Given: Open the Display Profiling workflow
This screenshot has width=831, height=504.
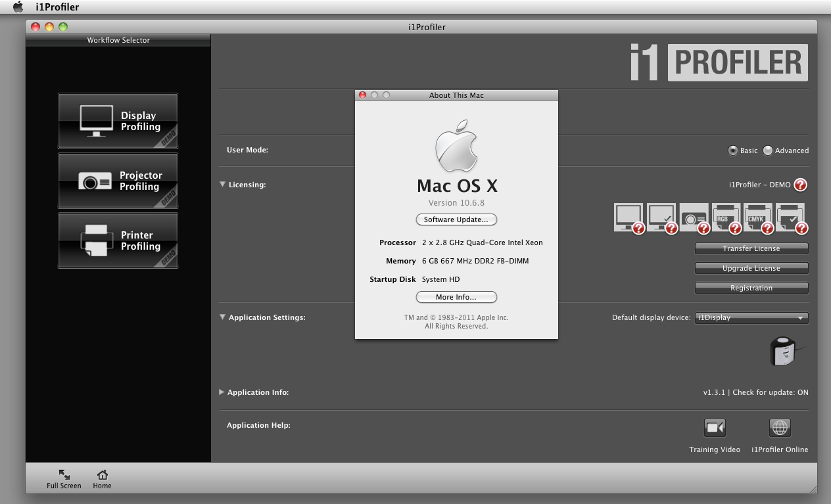Looking at the screenshot, I should 118,121.
